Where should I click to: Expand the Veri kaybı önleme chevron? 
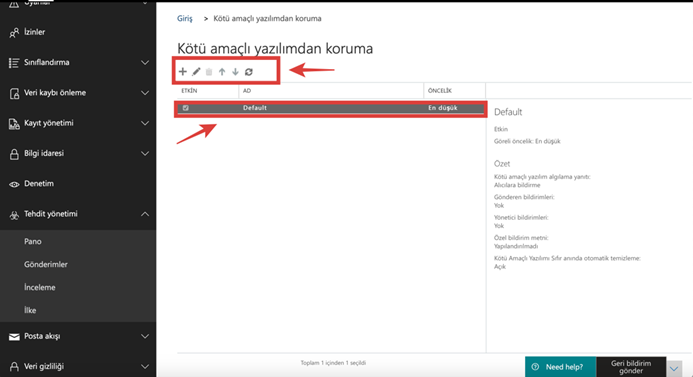click(145, 93)
